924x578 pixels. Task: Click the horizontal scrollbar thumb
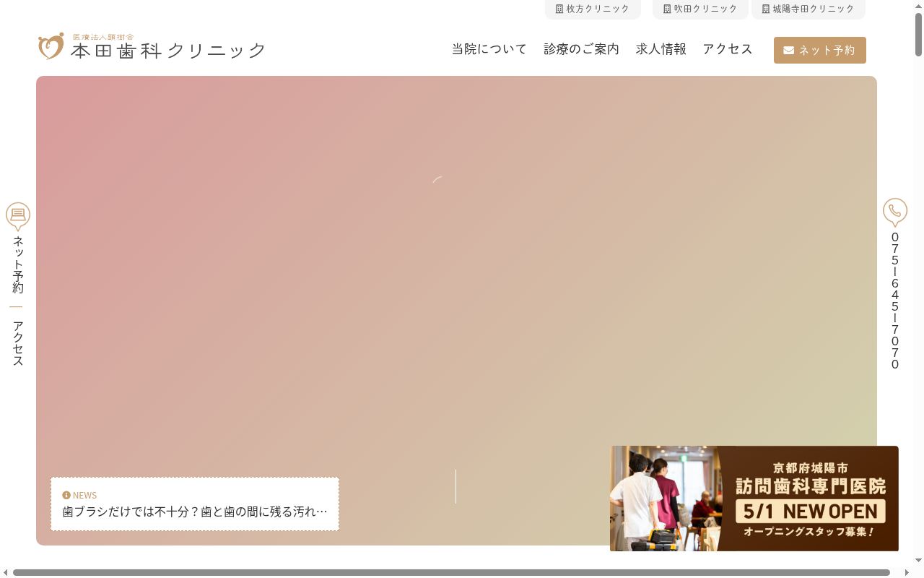click(x=451, y=573)
